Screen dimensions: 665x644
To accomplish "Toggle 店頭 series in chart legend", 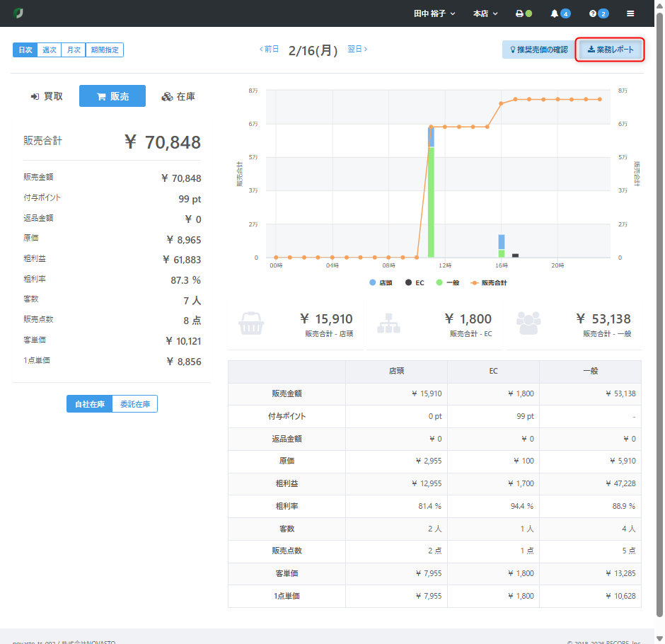I will click(x=381, y=282).
